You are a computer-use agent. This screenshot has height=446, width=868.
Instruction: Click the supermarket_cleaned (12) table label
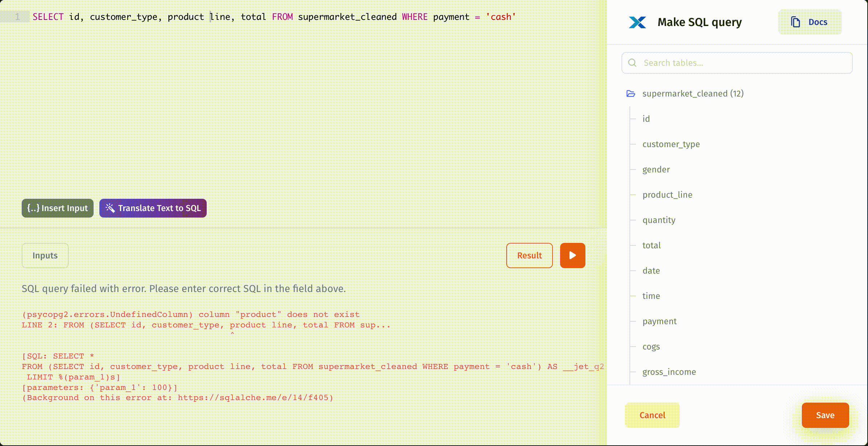(x=693, y=94)
